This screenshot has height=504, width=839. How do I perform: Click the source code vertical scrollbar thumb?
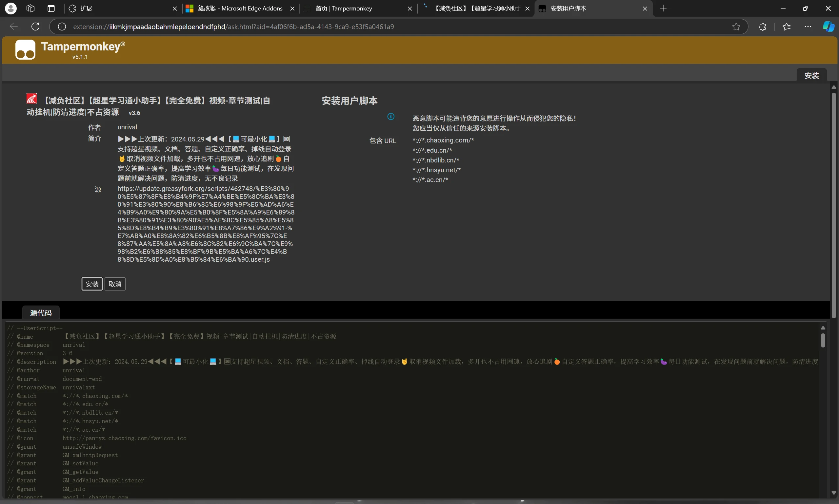click(x=823, y=340)
